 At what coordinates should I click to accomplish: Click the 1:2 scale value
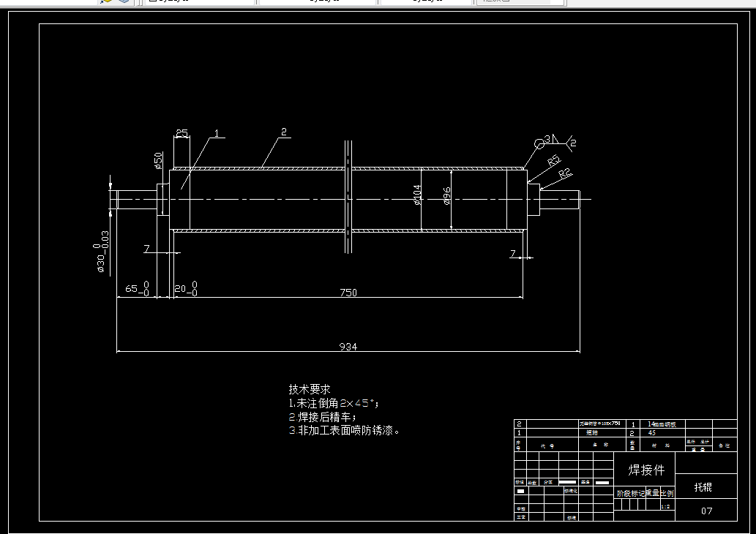tap(665, 506)
